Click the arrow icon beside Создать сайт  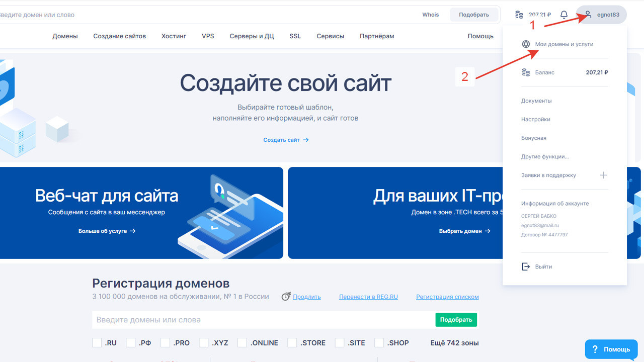point(306,140)
